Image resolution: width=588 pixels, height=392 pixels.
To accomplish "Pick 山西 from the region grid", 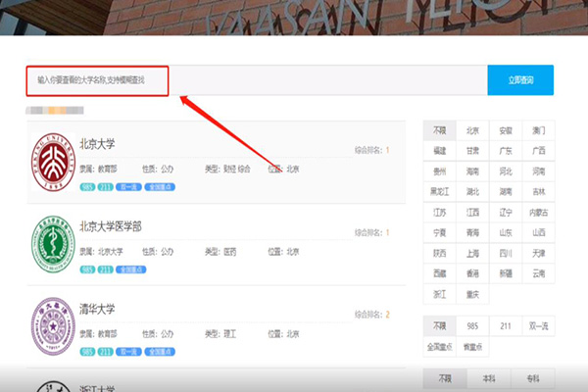I will tap(538, 233).
